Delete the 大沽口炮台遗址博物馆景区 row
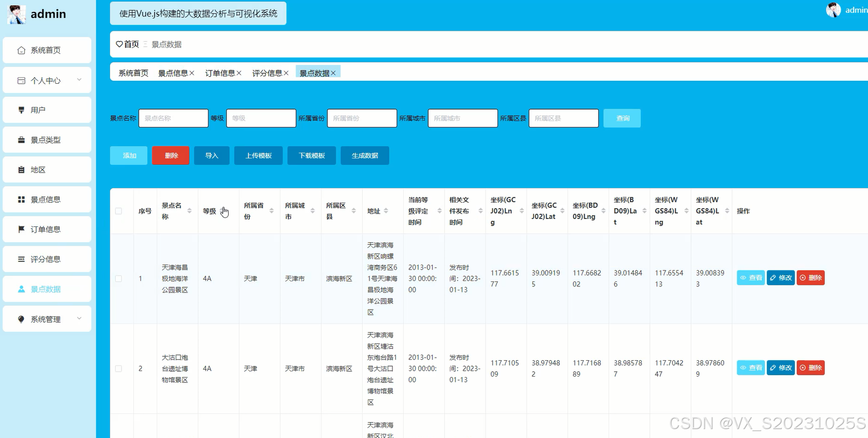This screenshot has width=868, height=438. pyautogui.click(x=811, y=368)
